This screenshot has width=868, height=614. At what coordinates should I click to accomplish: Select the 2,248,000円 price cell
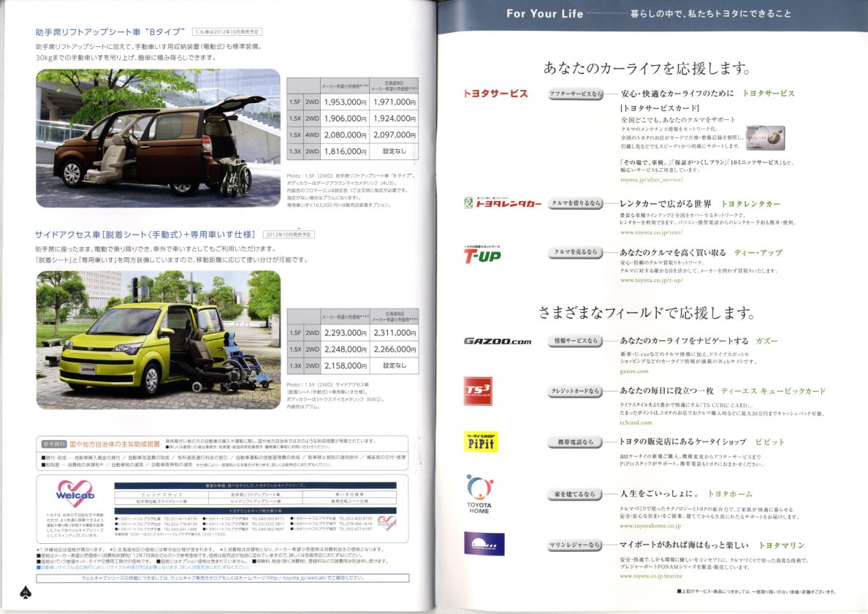click(x=346, y=349)
